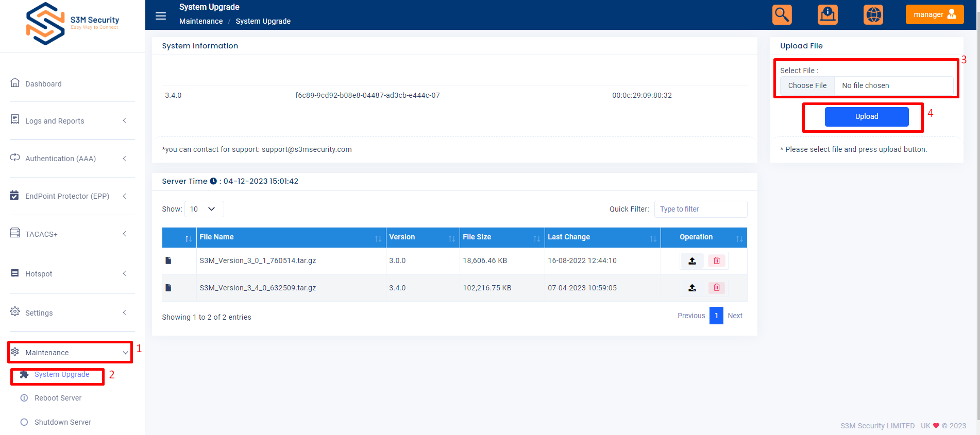Sort table by File Name column
This screenshot has height=435, width=980.
(x=291, y=237)
